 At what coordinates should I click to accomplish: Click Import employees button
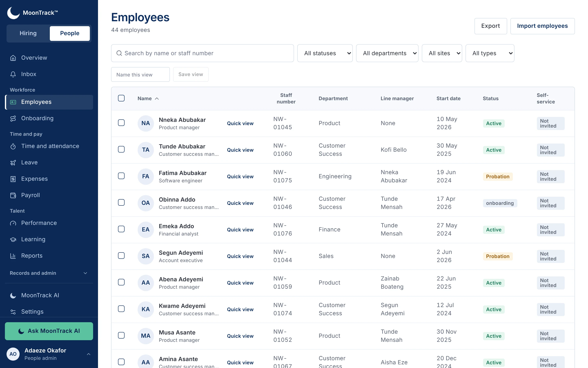[542, 26]
